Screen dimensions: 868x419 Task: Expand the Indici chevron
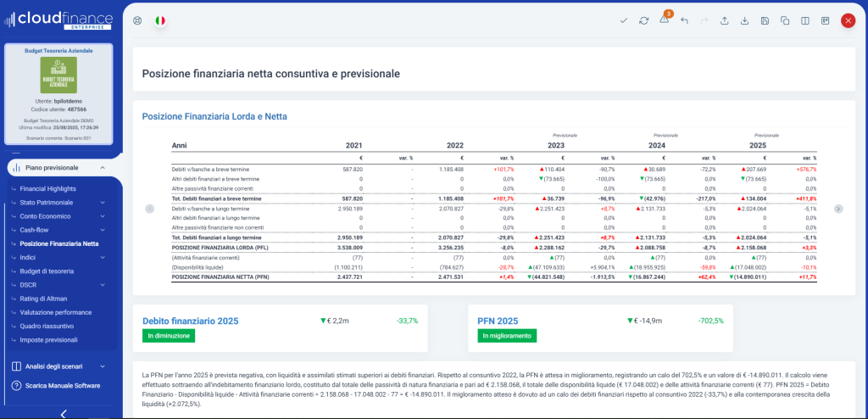[103, 257]
